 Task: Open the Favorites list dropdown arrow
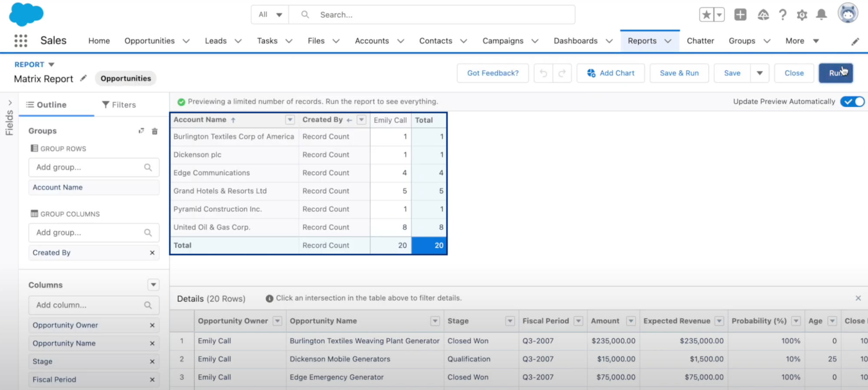click(x=719, y=15)
